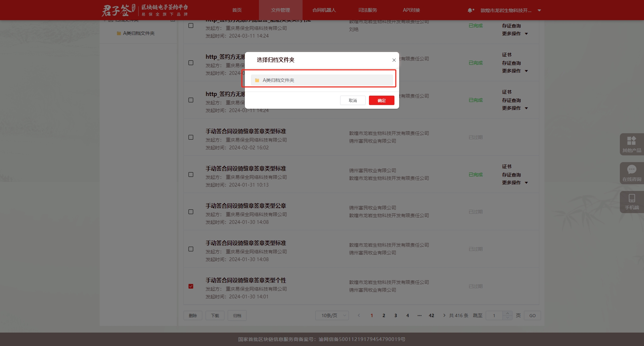644x346 pixels.
Task: Open the 司法服务 menu item
Action: (x=368, y=10)
